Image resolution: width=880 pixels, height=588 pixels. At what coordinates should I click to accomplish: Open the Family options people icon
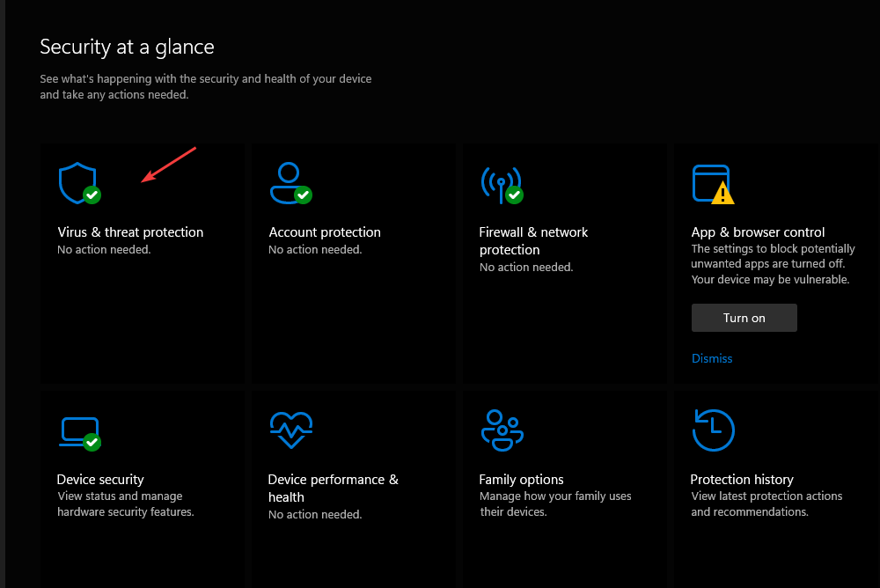pos(502,430)
